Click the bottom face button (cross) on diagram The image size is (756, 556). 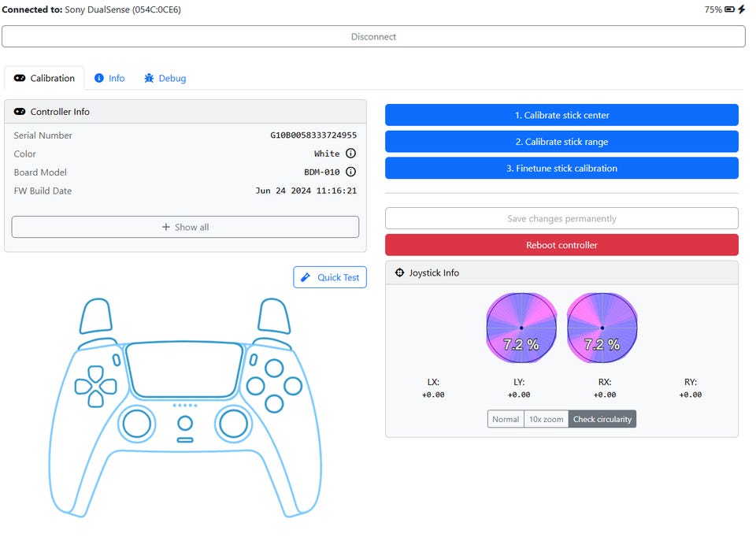click(x=274, y=404)
